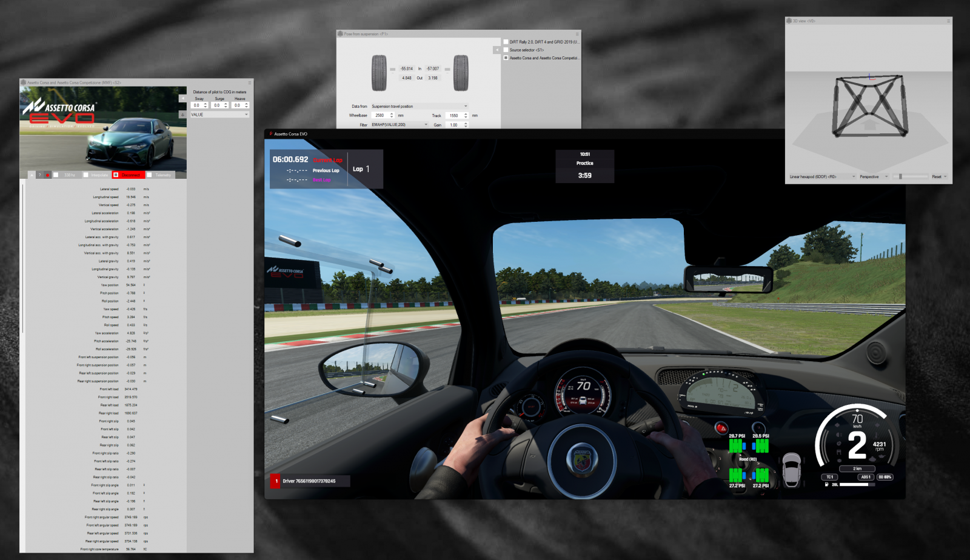Click the right tire image in Pose window
The height and width of the screenshot is (560, 970).
[x=461, y=73]
